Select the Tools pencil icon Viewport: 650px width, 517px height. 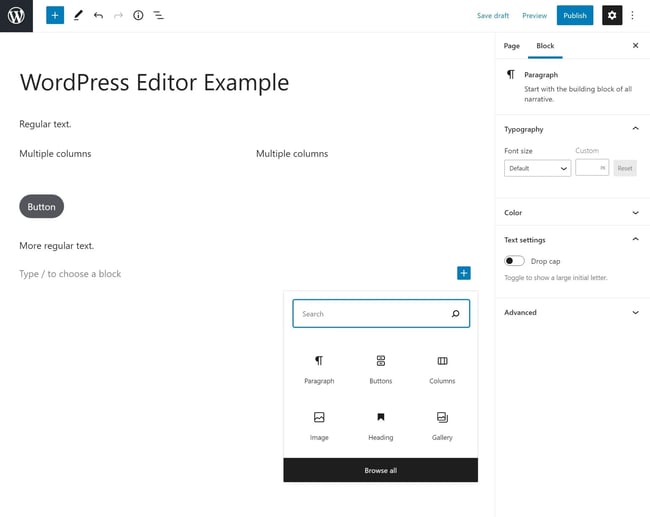[78, 15]
